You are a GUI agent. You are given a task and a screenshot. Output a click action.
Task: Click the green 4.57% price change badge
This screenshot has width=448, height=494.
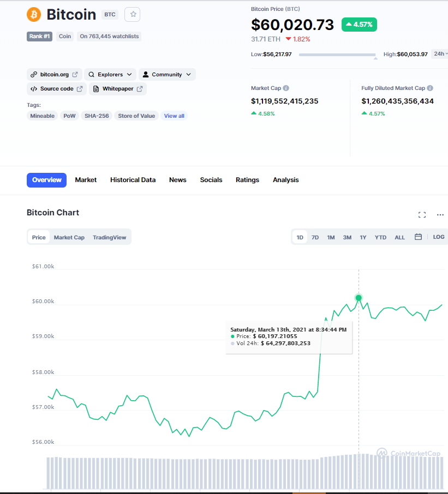point(359,25)
